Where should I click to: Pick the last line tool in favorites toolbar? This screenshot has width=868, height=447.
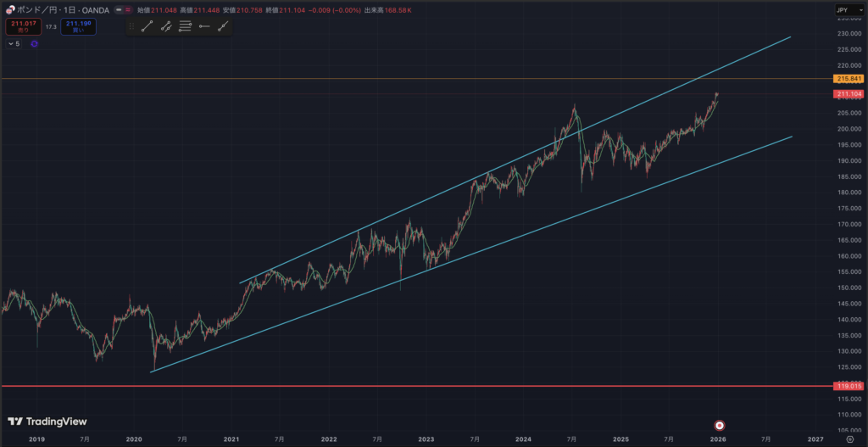(223, 26)
